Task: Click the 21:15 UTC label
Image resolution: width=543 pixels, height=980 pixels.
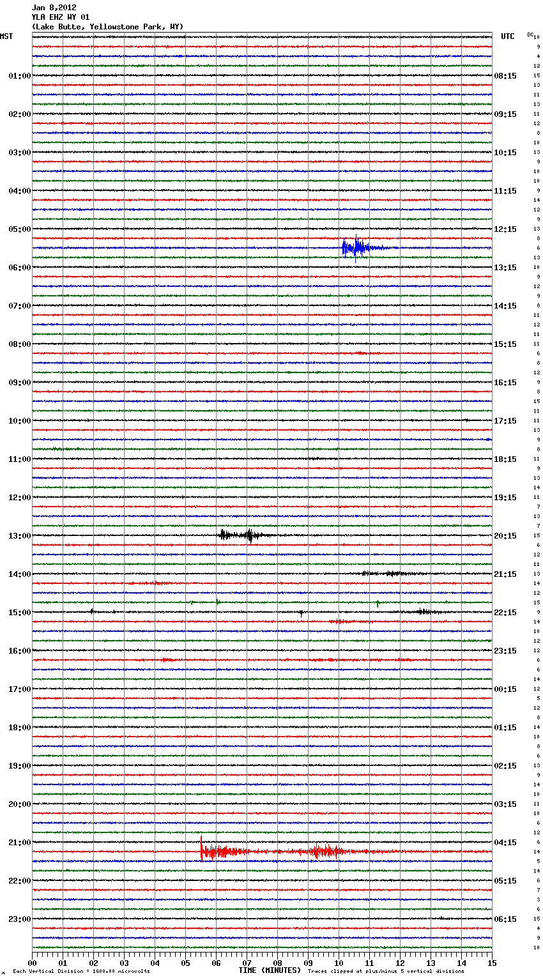Action: (505, 574)
